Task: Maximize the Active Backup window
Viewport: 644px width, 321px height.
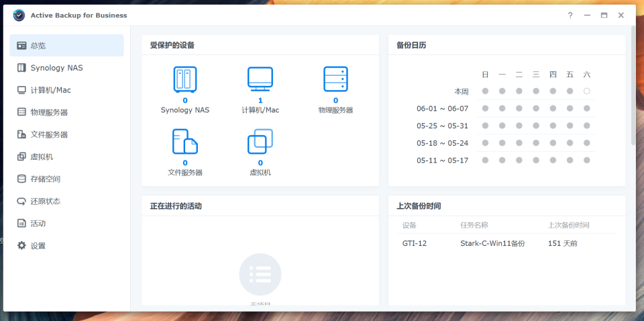Action: pos(604,15)
